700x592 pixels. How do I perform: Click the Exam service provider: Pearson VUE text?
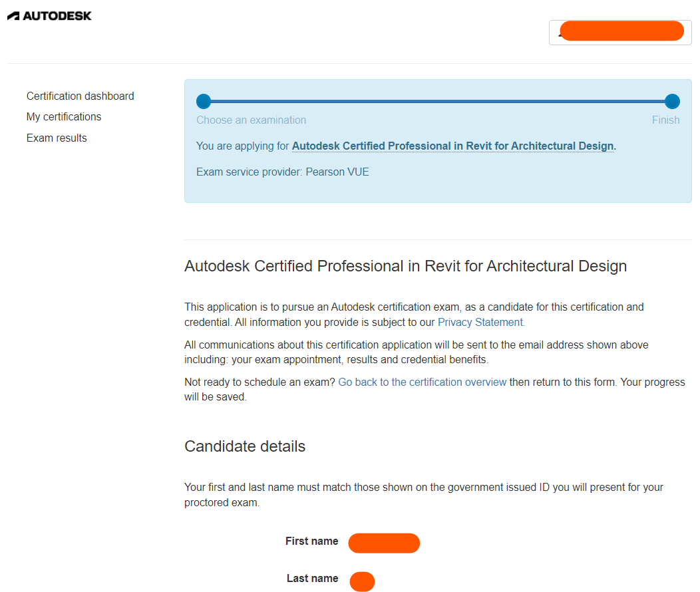coord(283,172)
